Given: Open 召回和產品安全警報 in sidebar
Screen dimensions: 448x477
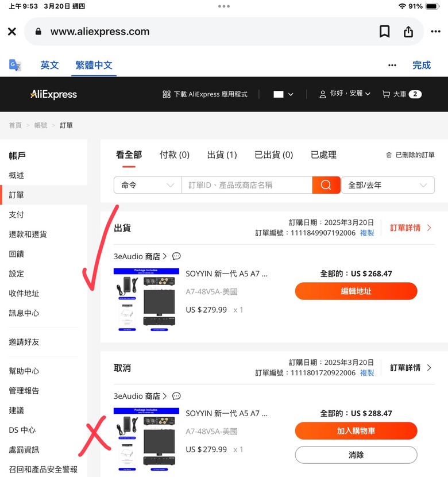Looking at the screenshot, I should click(x=43, y=470).
